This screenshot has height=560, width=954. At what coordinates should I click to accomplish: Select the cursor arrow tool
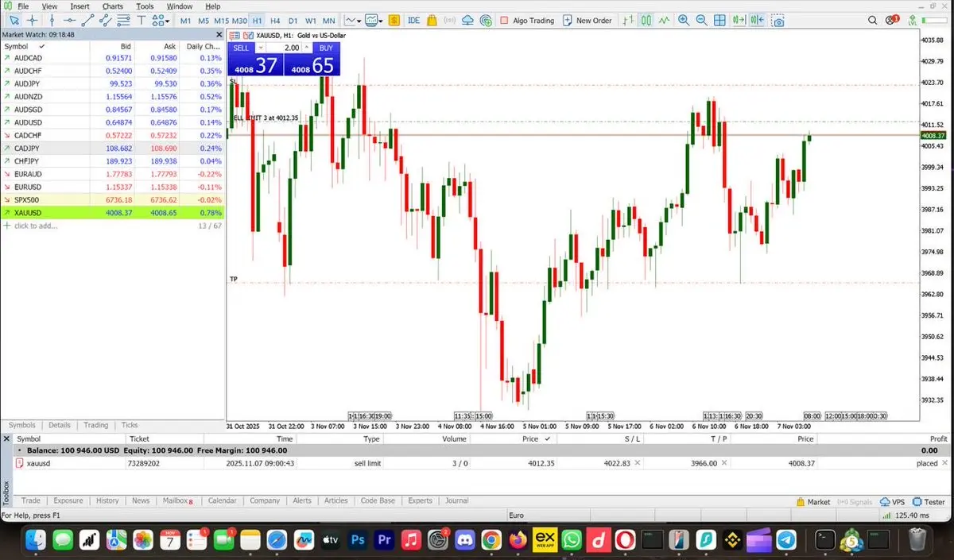pos(14,20)
